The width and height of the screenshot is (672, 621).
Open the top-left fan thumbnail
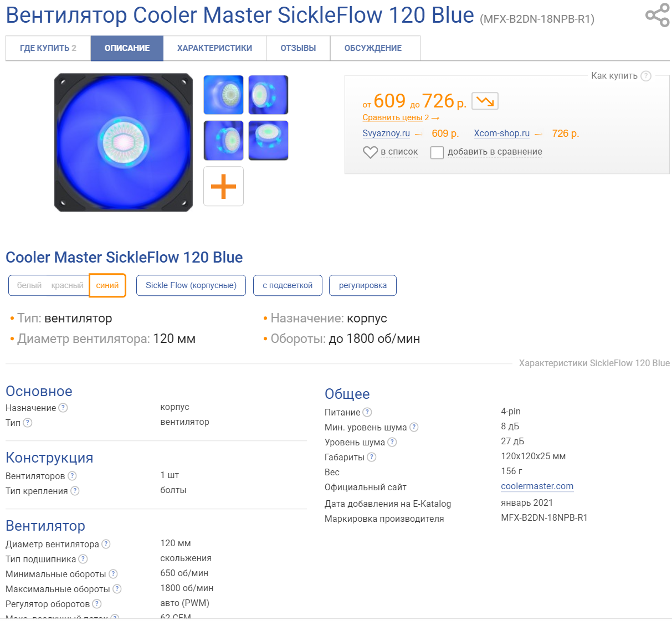point(224,95)
